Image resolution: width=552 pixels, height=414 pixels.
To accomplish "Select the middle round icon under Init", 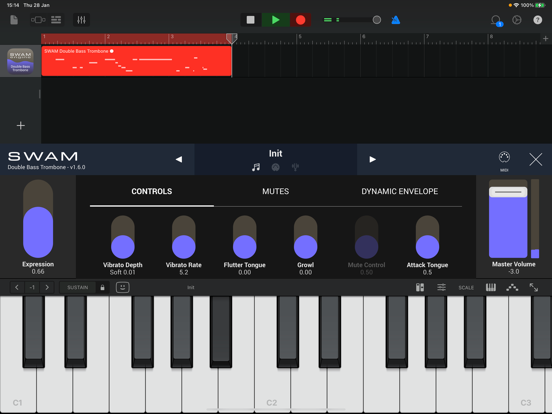I will coord(276,167).
